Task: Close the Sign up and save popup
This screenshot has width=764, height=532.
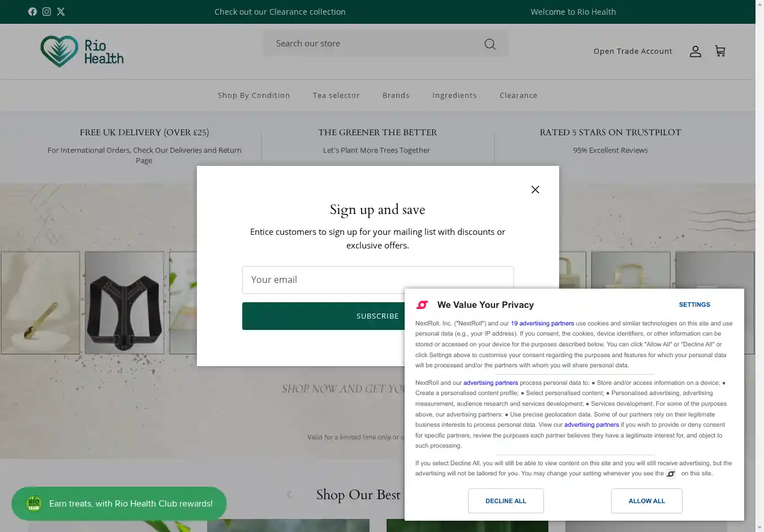Action: pyautogui.click(x=535, y=190)
